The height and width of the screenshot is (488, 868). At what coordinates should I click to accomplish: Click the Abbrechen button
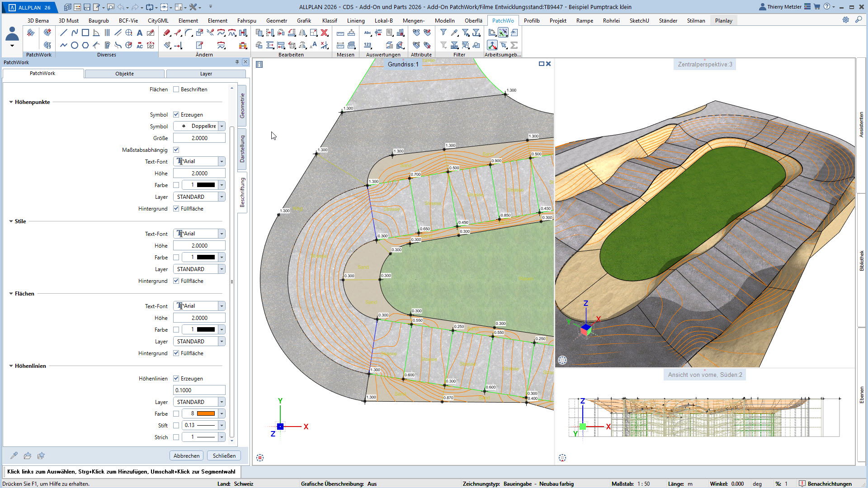tap(186, 455)
